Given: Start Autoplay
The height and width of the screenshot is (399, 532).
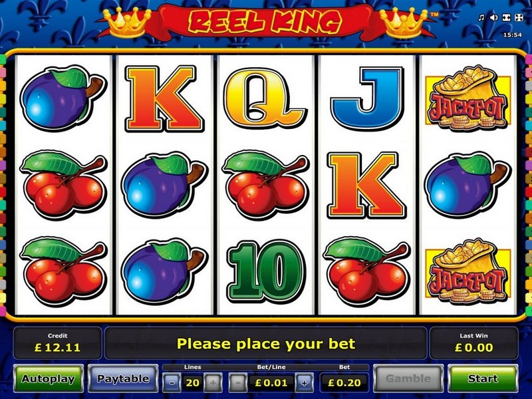Looking at the screenshot, I should pos(49,378).
